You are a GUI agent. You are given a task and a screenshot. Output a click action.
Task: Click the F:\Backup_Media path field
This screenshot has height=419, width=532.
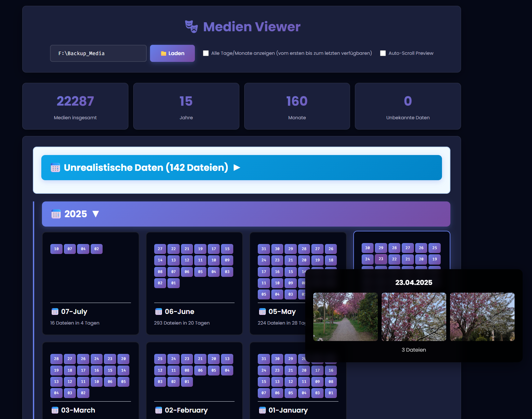point(98,53)
